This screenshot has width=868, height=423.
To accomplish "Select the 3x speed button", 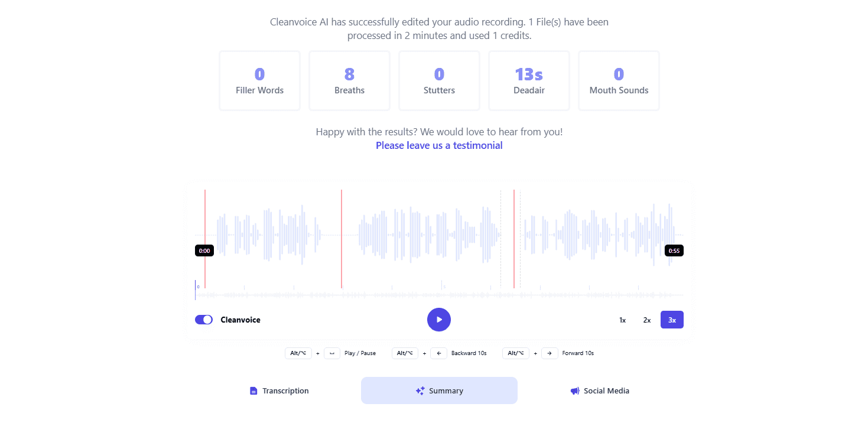I will coord(672,320).
